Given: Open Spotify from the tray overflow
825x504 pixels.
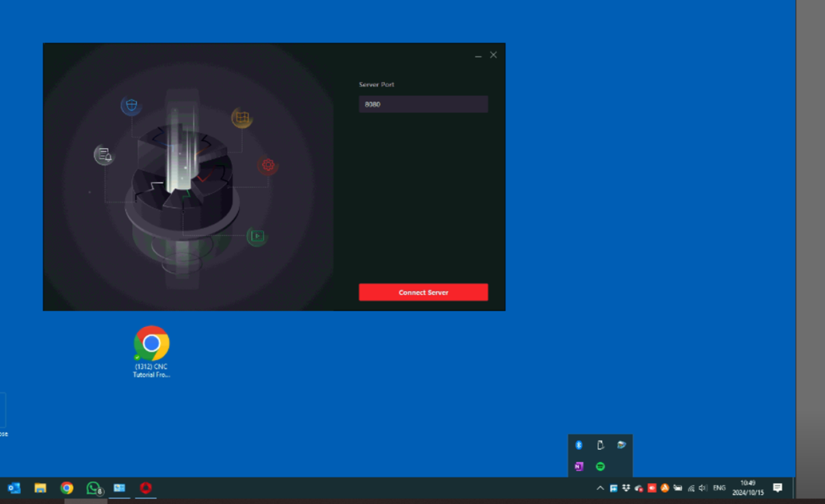Looking at the screenshot, I should pyautogui.click(x=600, y=466).
